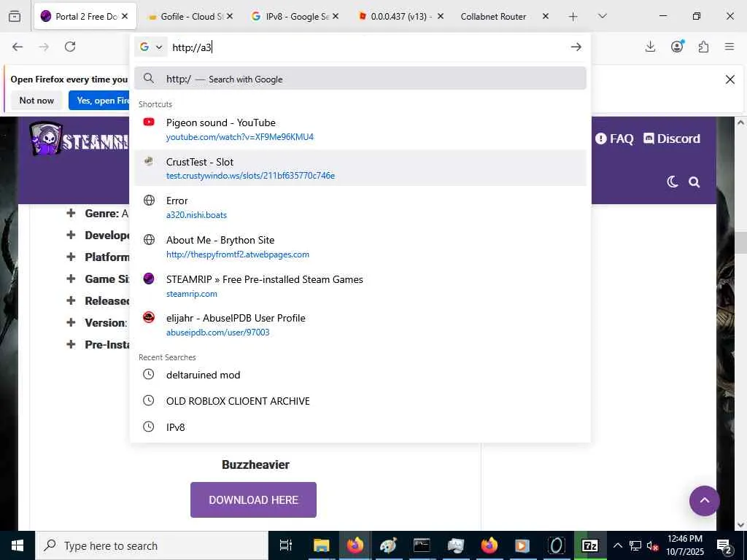Screen dimensions: 747x560
Task: Click the scroll-to-top round button
Action: [704, 500]
